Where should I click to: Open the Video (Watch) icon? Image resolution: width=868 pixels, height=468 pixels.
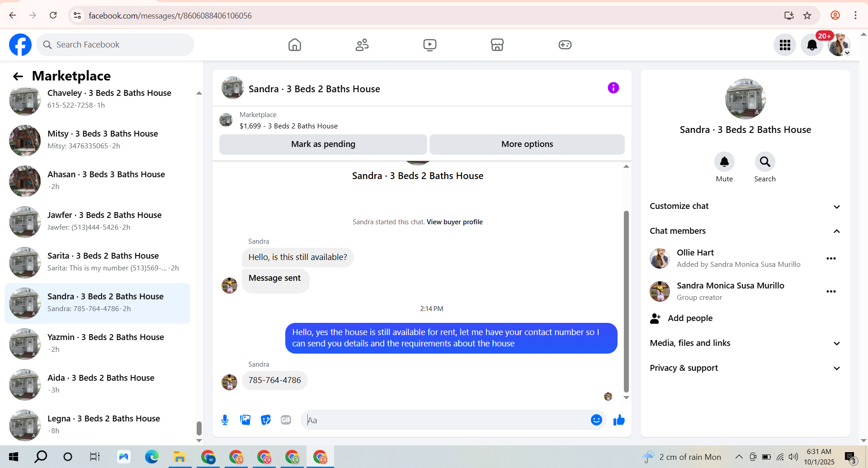pos(430,45)
